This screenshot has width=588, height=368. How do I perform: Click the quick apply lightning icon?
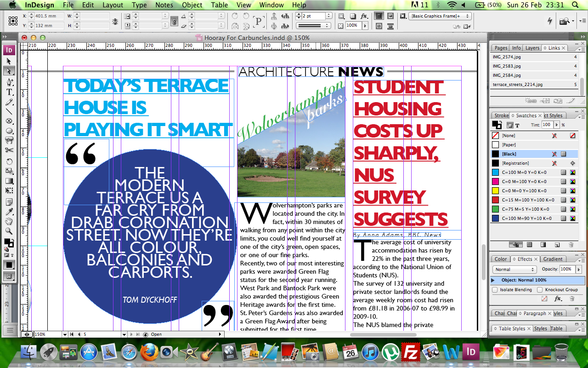550,21
